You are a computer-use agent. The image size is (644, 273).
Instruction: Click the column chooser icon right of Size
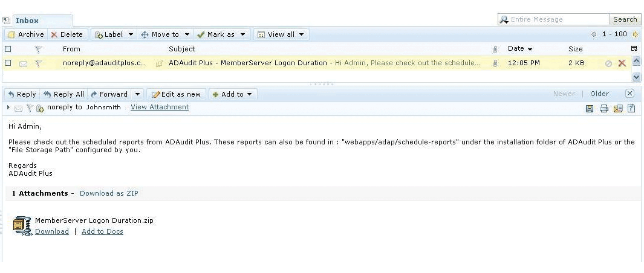click(x=634, y=49)
